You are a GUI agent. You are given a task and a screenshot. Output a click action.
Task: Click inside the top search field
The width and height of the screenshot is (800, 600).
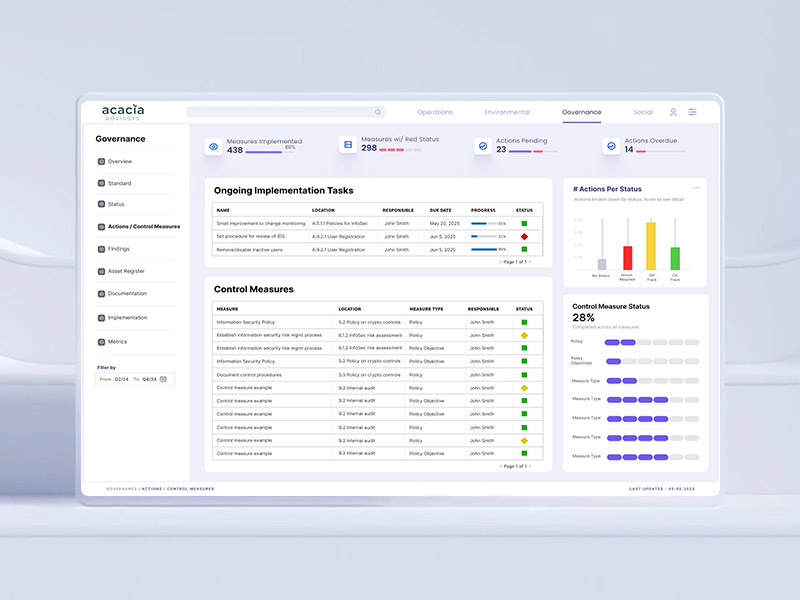click(x=280, y=112)
